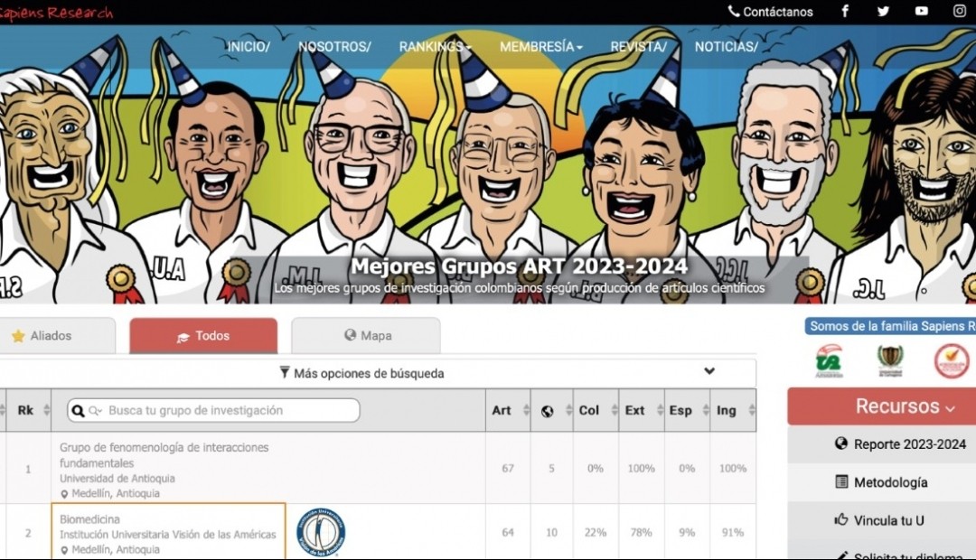Open NOSOTROS menu item
Screen dimensions: 976x560
point(334,47)
